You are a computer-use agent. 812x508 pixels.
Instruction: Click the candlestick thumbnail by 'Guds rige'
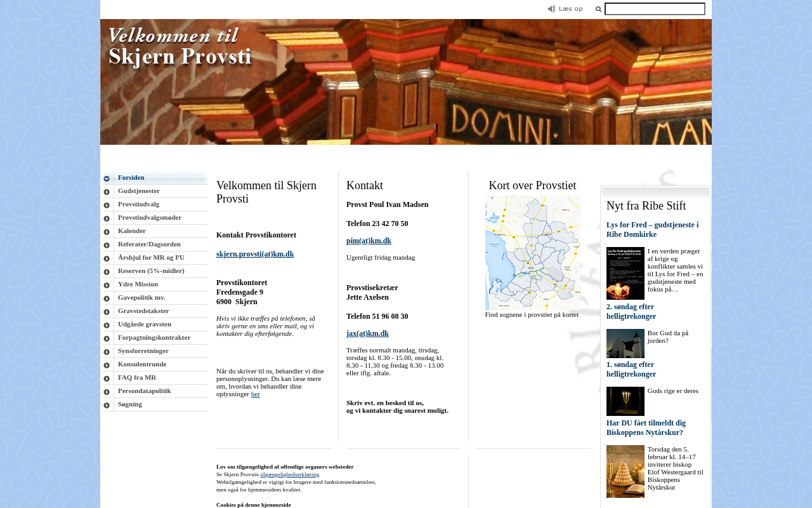tap(625, 401)
